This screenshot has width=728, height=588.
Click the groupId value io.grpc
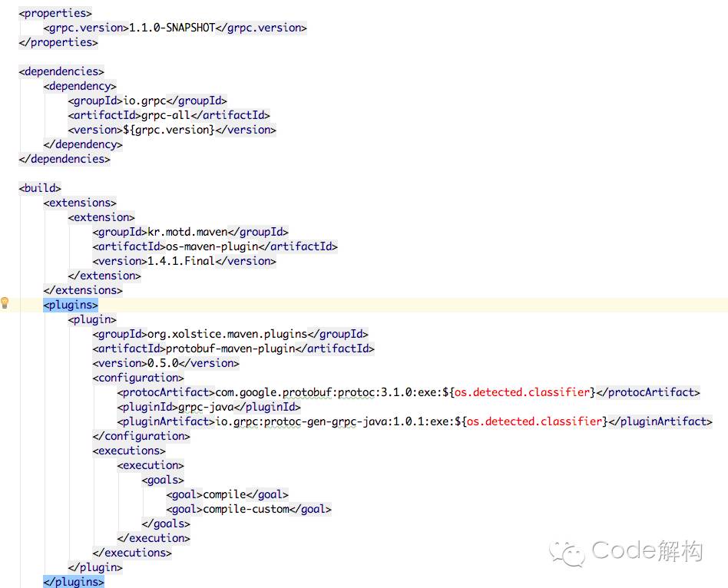(x=144, y=101)
